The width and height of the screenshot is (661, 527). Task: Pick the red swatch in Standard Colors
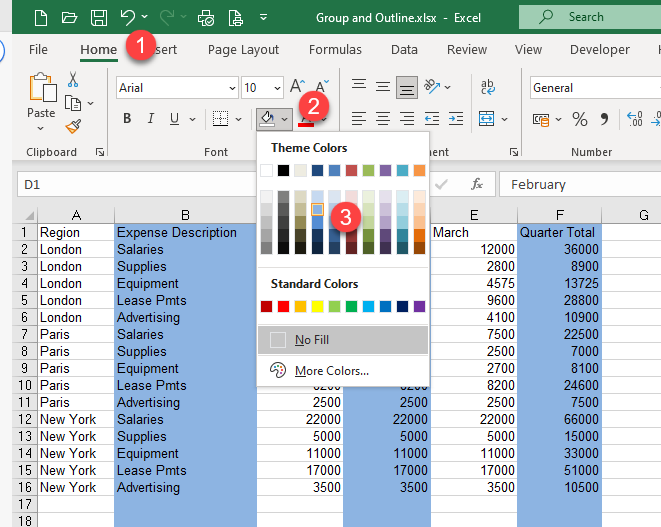[x=283, y=306]
